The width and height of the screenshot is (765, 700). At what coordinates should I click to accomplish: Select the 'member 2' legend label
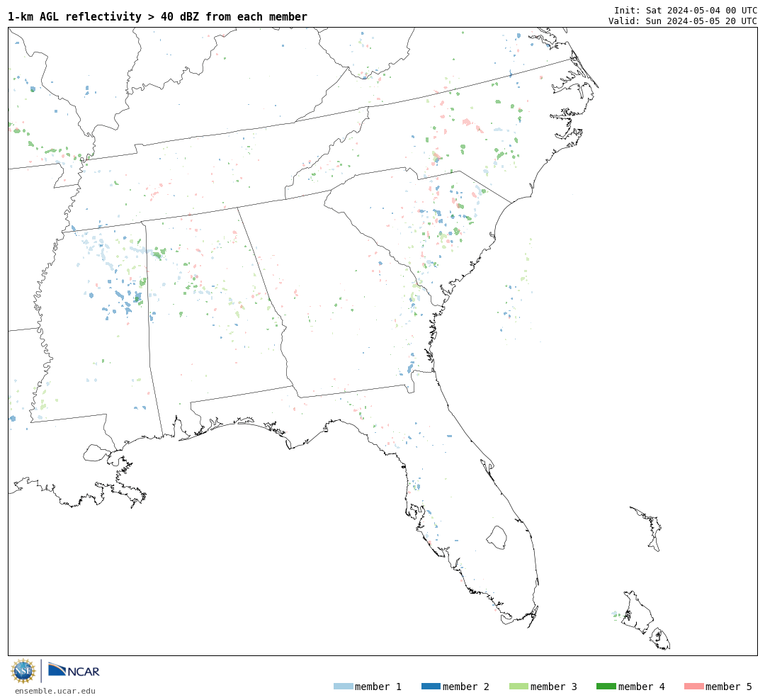[x=466, y=687]
